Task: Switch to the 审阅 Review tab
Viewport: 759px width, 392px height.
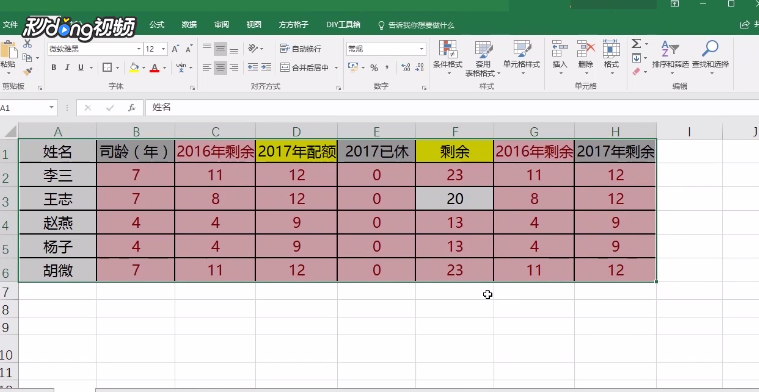Action: pyautogui.click(x=222, y=25)
